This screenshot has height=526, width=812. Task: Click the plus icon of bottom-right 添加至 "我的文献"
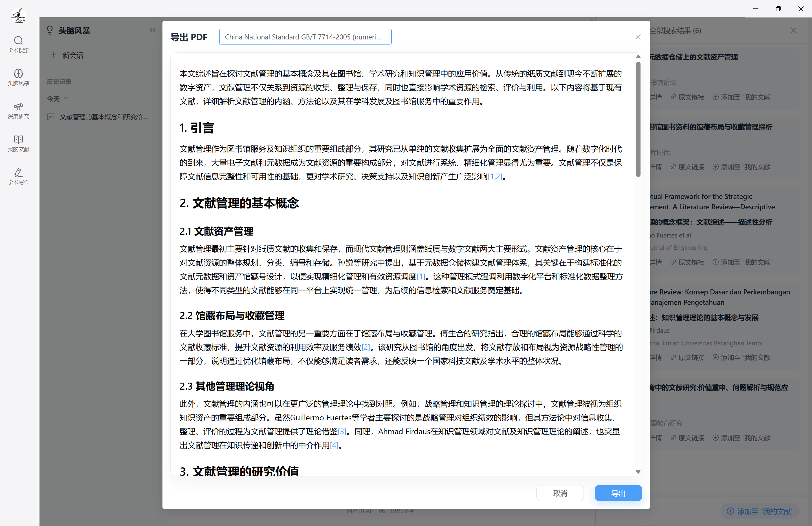coord(731,511)
